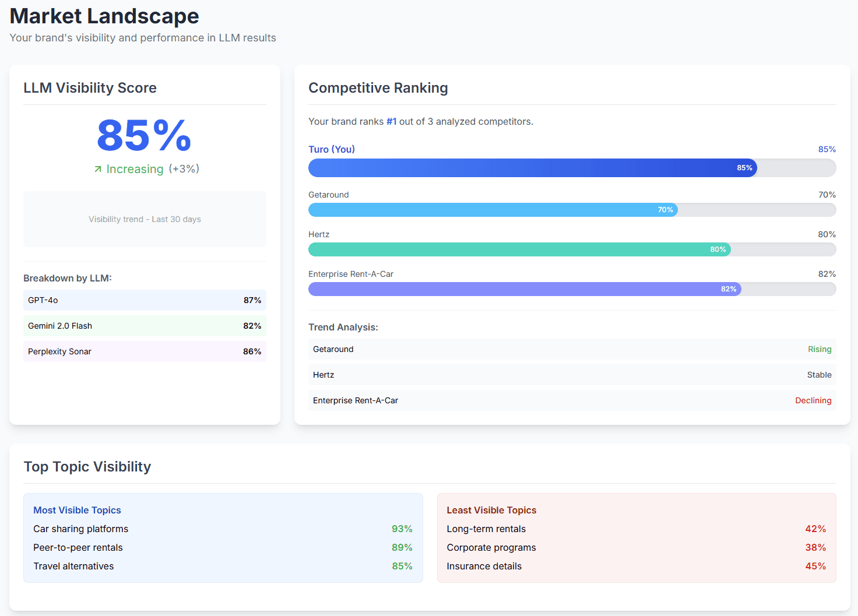
Task: Select the Stable trend label for Hertz
Action: pyautogui.click(x=819, y=375)
